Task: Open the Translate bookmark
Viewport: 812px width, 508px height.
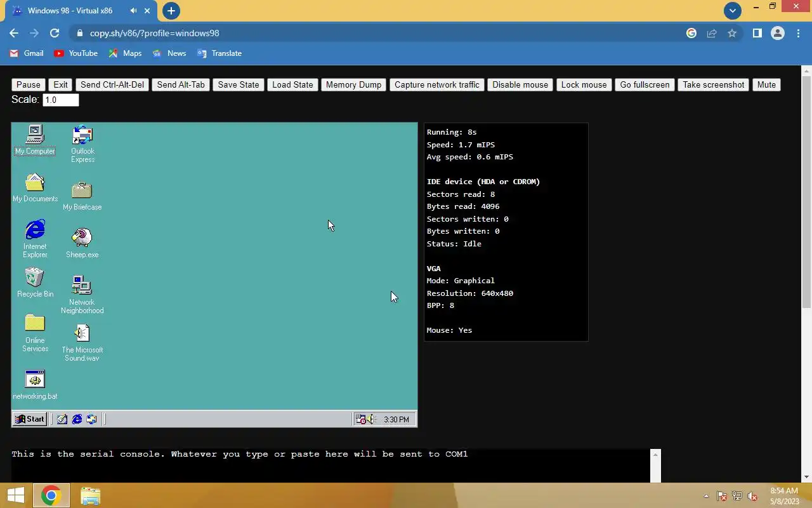Action: 219,53
